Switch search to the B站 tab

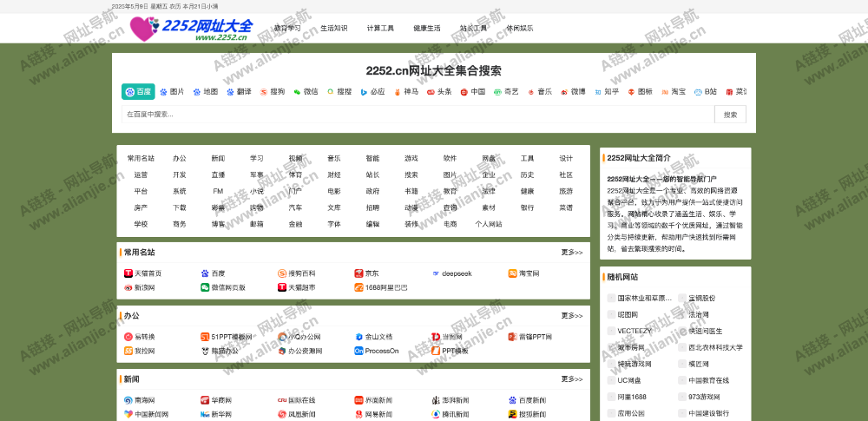coord(706,92)
